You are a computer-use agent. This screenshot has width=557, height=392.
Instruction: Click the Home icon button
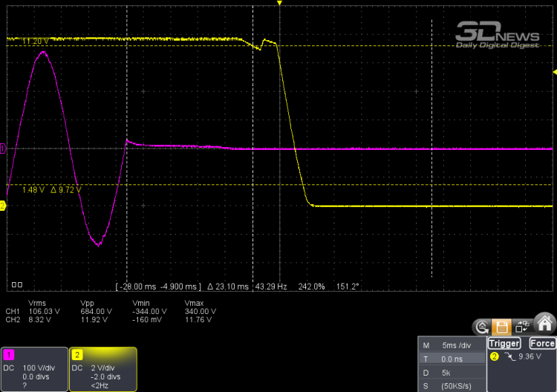click(544, 324)
